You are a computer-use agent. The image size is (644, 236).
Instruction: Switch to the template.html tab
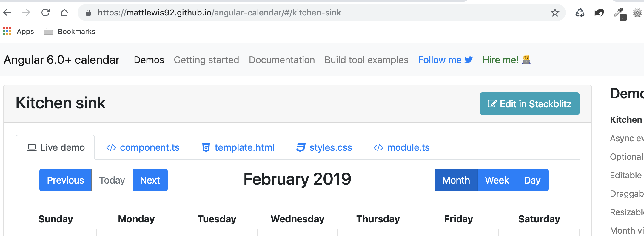(x=238, y=147)
